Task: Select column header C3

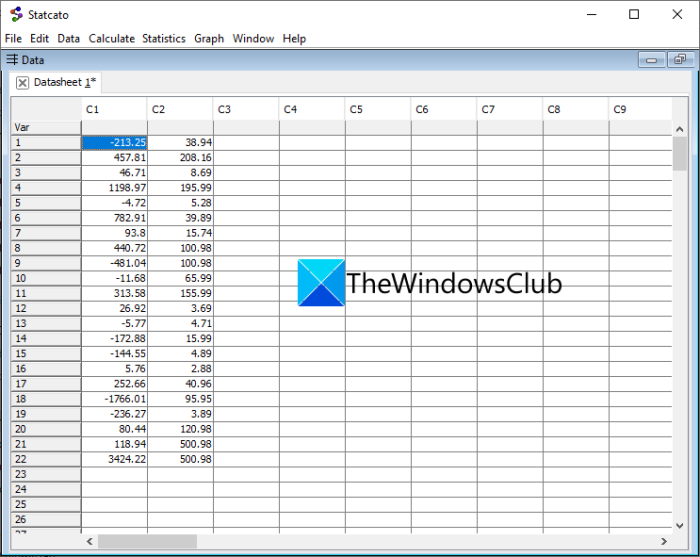Action: [x=246, y=109]
